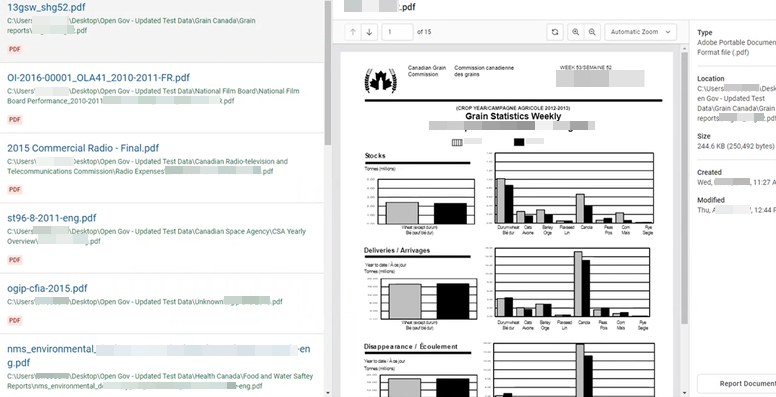Viewport: 776px width, 397px height.
Task: Click the page number input field
Action: click(397, 32)
